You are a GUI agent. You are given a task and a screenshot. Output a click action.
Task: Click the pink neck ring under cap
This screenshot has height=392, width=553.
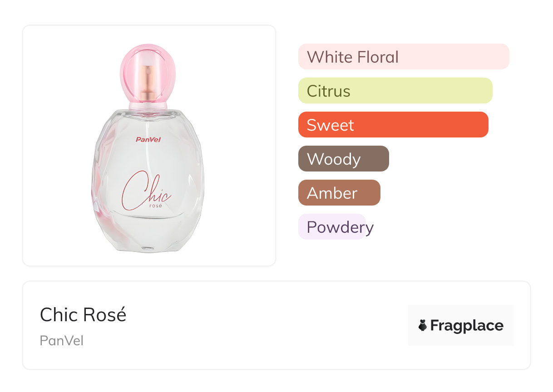[148, 107]
